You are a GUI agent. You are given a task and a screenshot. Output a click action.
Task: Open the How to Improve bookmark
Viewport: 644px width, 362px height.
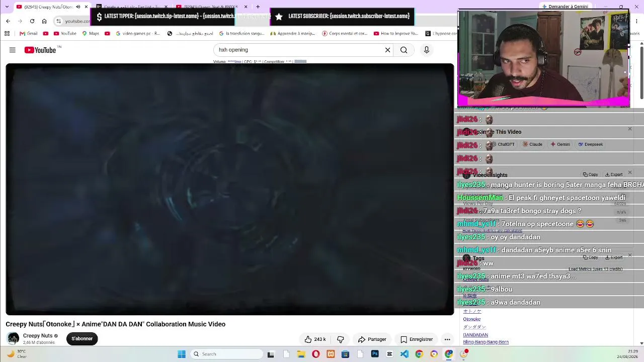[x=396, y=34]
